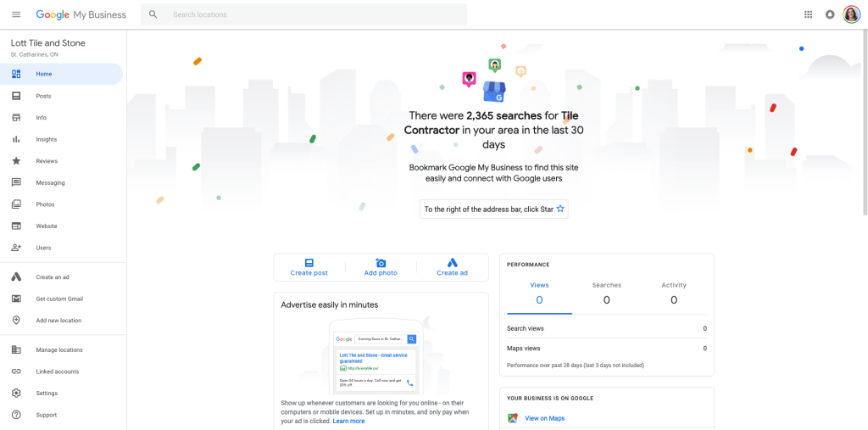Switch to the Views performance tab
Viewport: 868px width, 430px height.
tap(539, 293)
